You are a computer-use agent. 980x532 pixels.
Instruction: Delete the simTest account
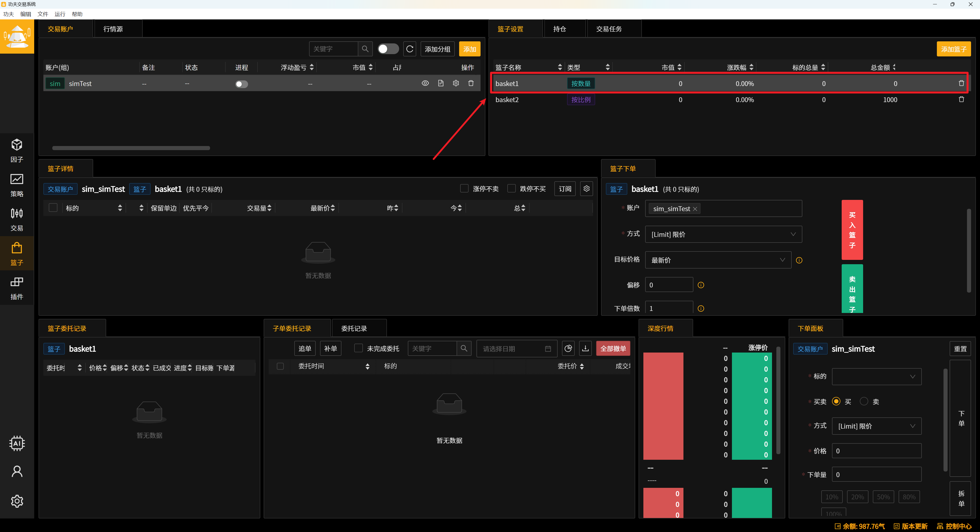(x=471, y=83)
